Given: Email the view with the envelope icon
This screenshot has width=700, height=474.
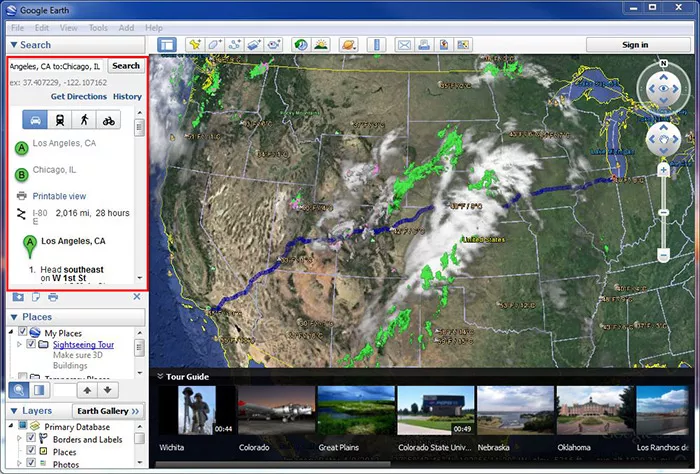Looking at the screenshot, I should point(404,45).
